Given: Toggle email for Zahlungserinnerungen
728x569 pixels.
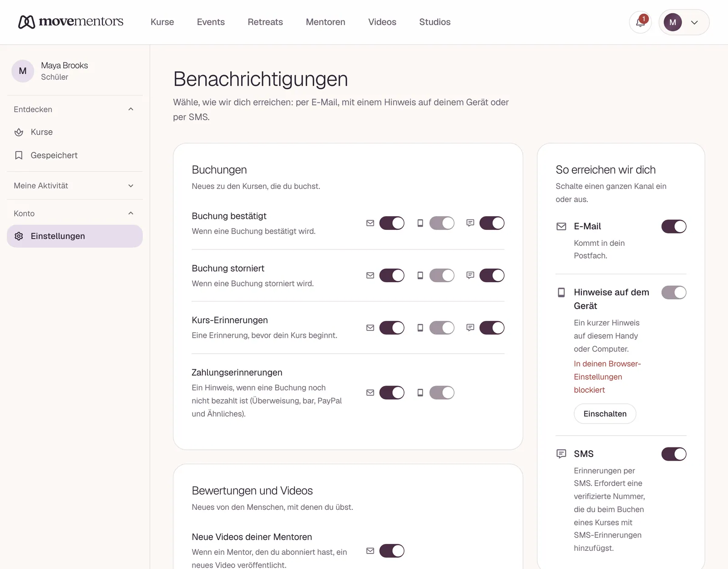Looking at the screenshot, I should pos(392,392).
